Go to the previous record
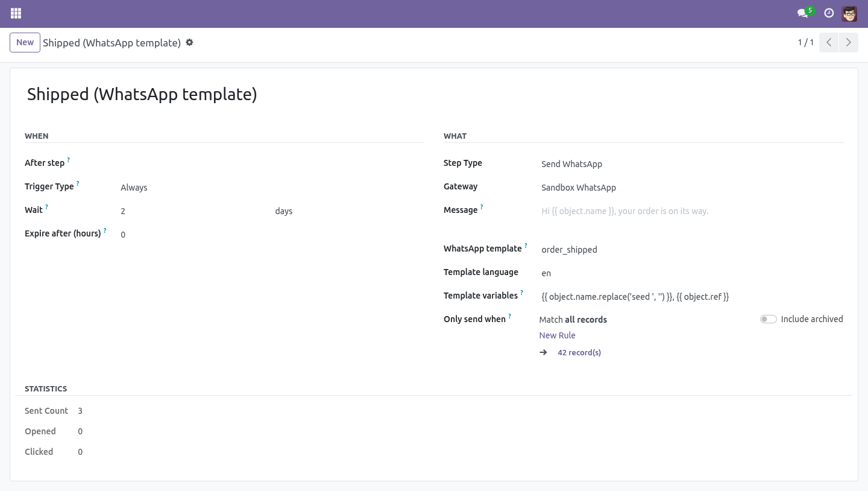The image size is (868, 491). tap(829, 42)
